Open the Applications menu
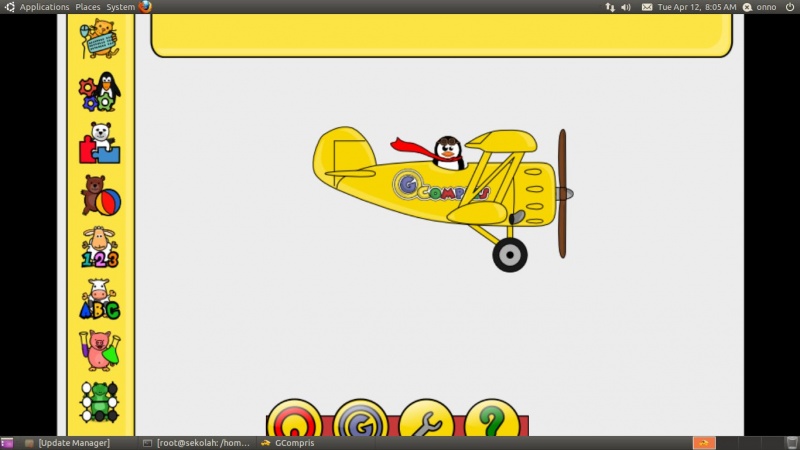The width and height of the screenshot is (800, 450). click(x=44, y=7)
